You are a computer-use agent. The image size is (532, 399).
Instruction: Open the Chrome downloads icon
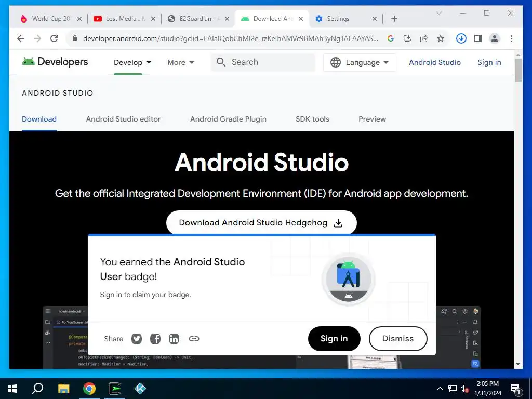461,38
